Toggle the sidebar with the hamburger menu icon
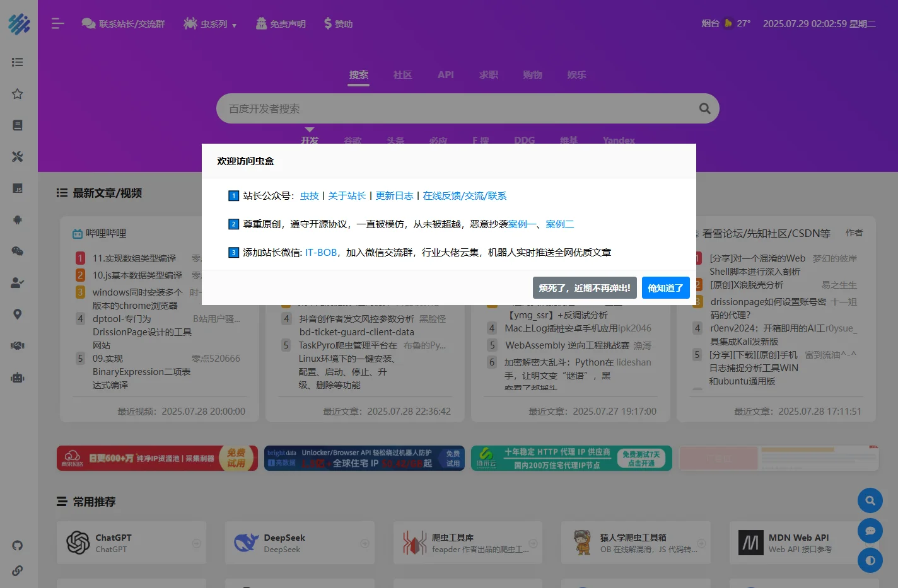 (58, 23)
